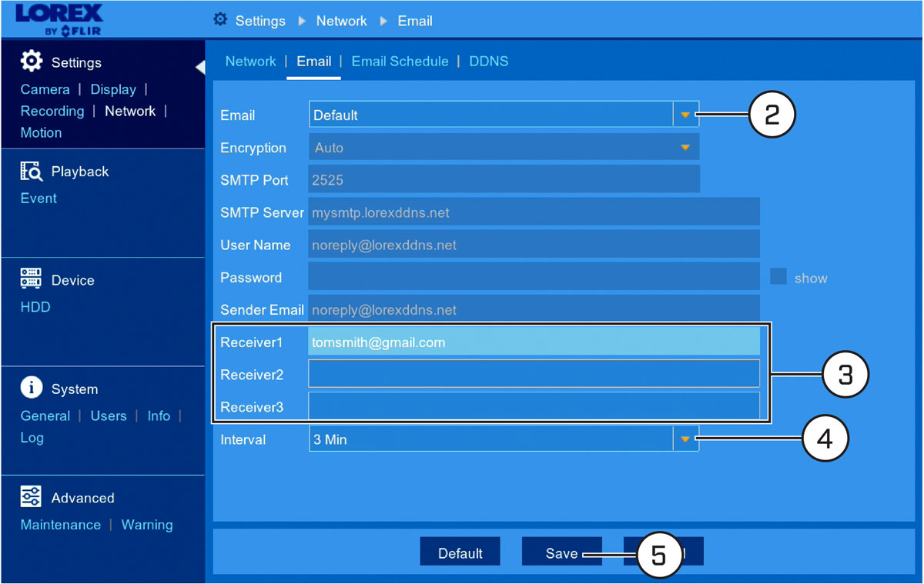Viewport: 924px width, 584px height.
Task: Open the system Log
Action: pyautogui.click(x=32, y=437)
